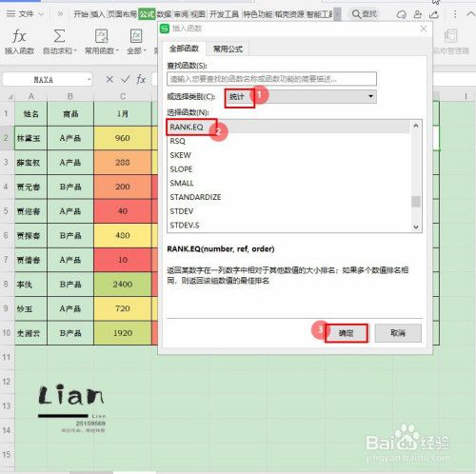Click the hamburger menu icon beside 文件
Image resolution: width=476 pixels, height=474 pixels.
click(10, 14)
